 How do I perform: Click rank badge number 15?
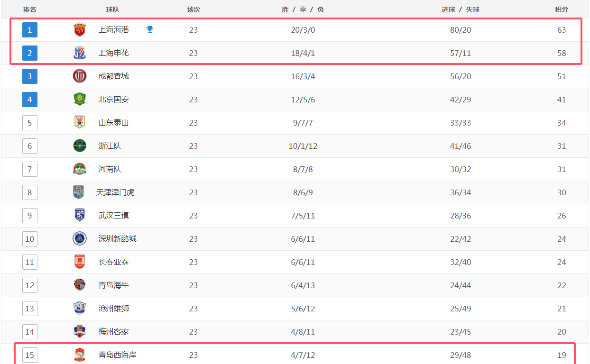[30, 355]
